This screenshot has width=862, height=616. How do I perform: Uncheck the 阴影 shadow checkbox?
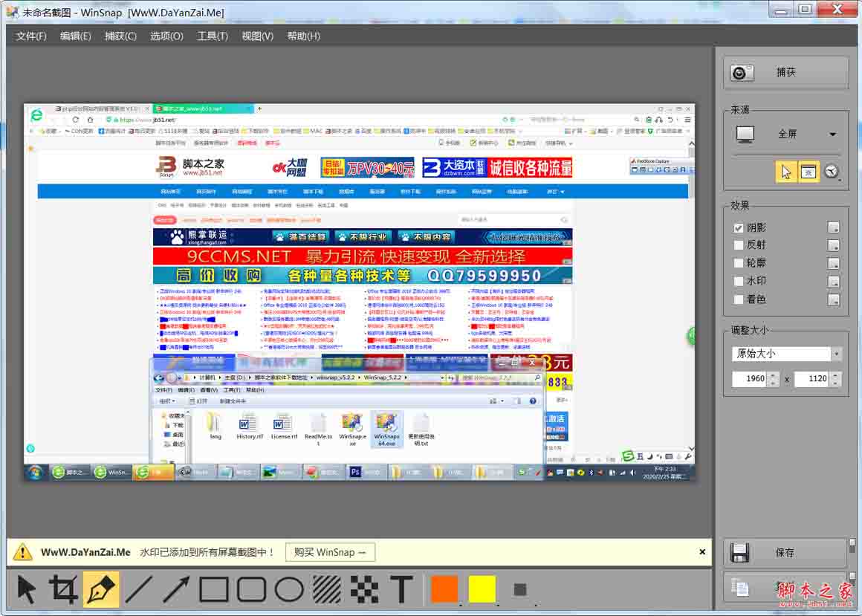739,227
